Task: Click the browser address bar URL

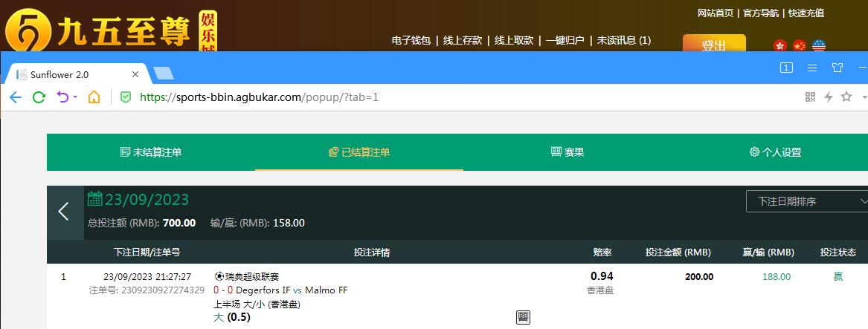Action: 259,97
